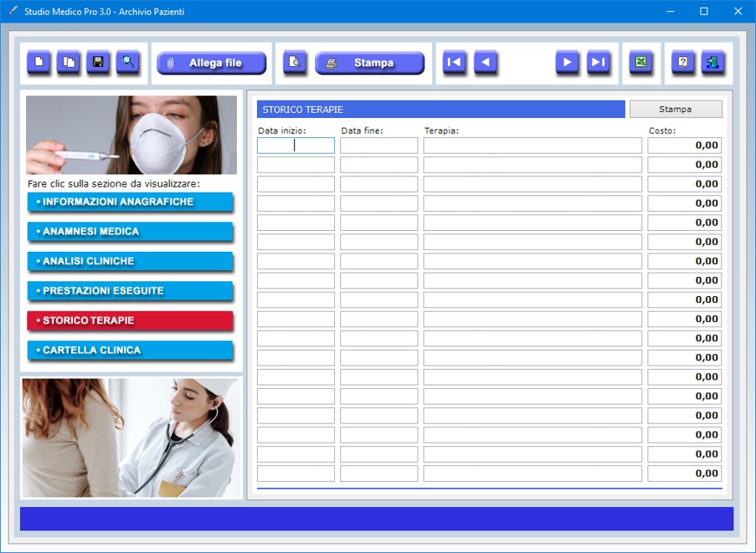
Task: Click the Terapia column label
Action: pos(442,131)
